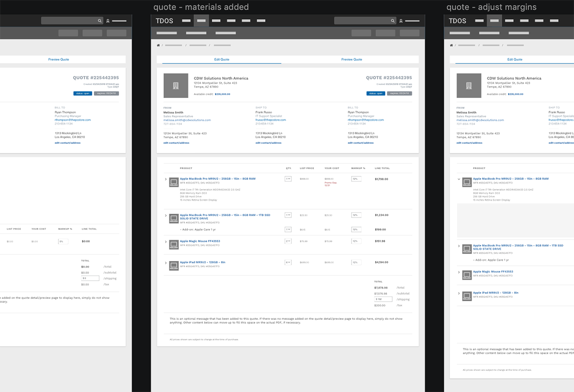Click the From edit contact/address link, materials added artboard
The height and width of the screenshot is (392, 574).
pyautogui.click(x=177, y=143)
